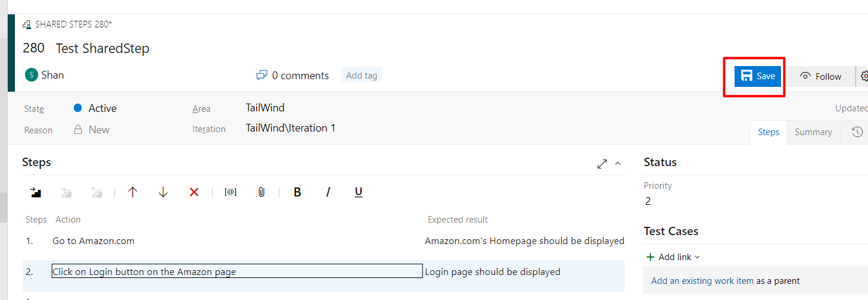Toggle italic formatting
Viewport: 868px width, 300px height.
point(328,192)
